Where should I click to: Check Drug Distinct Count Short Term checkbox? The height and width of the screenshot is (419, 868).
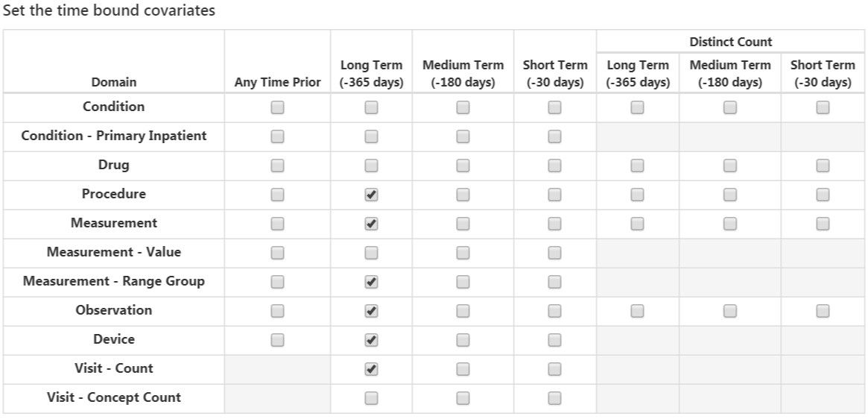(823, 166)
